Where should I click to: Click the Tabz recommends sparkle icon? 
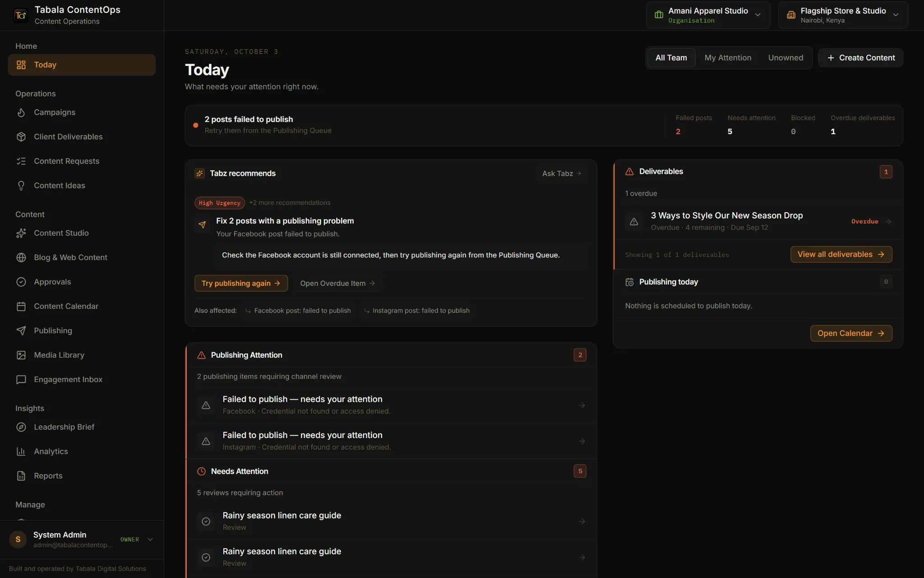click(x=199, y=173)
